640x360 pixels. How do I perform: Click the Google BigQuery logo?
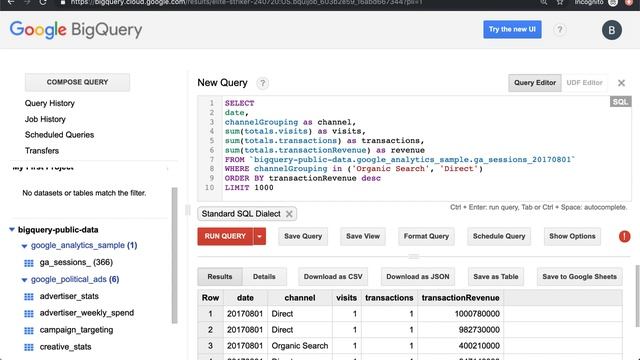tap(76, 30)
